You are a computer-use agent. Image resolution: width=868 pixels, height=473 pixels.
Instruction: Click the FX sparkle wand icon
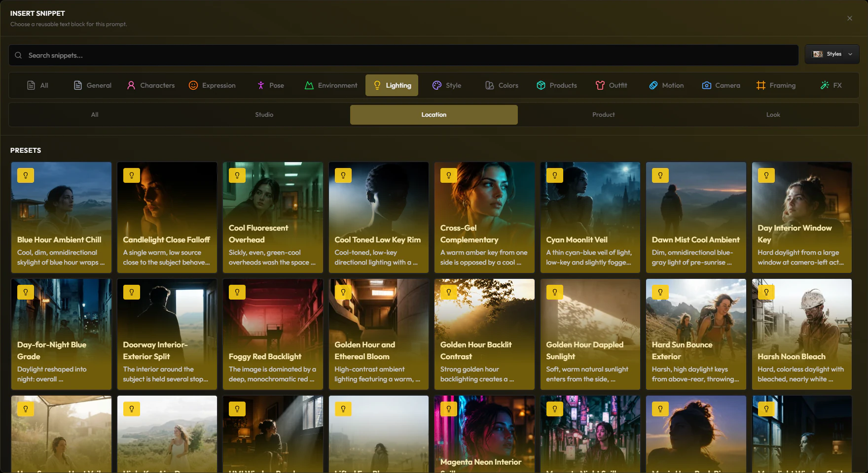[x=825, y=85]
